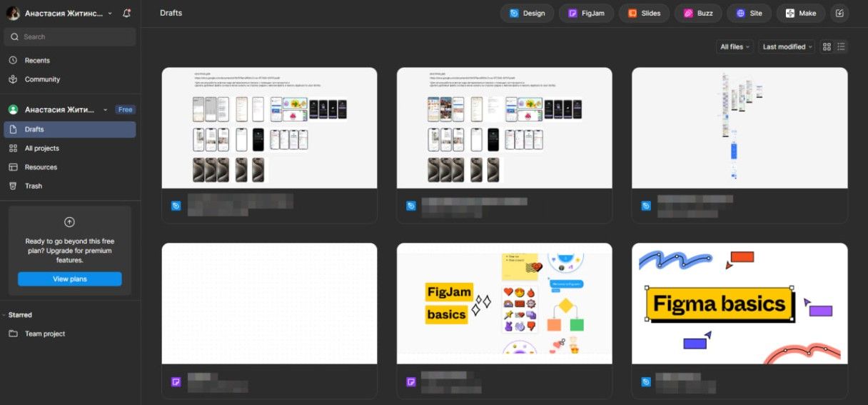The image size is (868, 405).
Task: Create a new Slides deck
Action: point(645,14)
